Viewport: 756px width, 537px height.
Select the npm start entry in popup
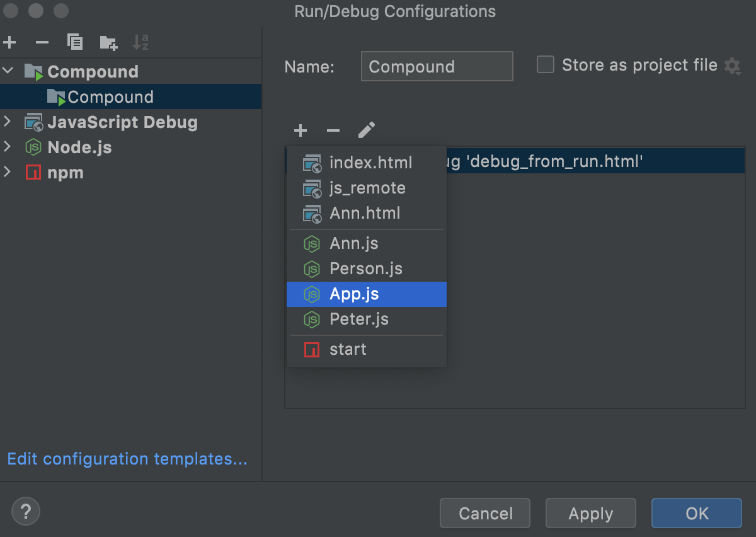tap(367, 350)
